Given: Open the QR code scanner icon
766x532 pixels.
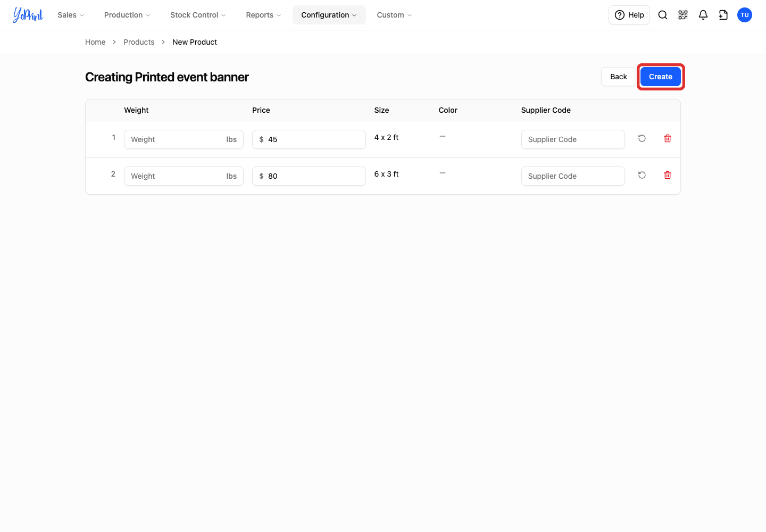Looking at the screenshot, I should coord(683,15).
